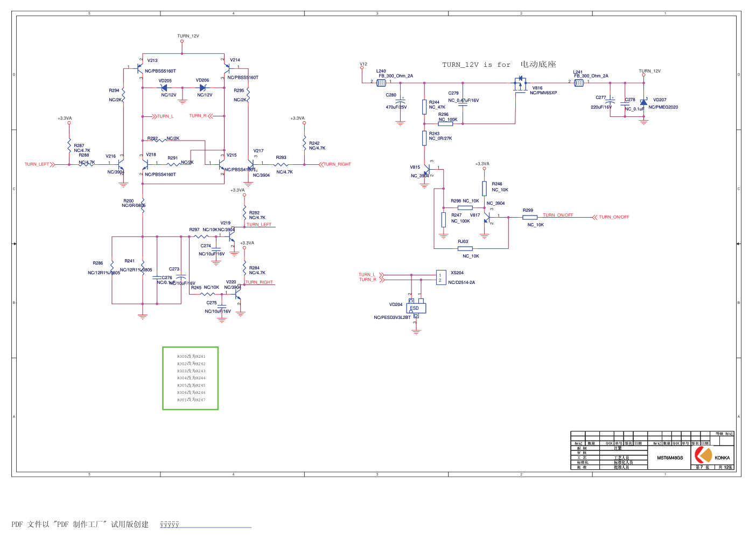
Task: Click the V12 power net label
Action: [x=363, y=64]
